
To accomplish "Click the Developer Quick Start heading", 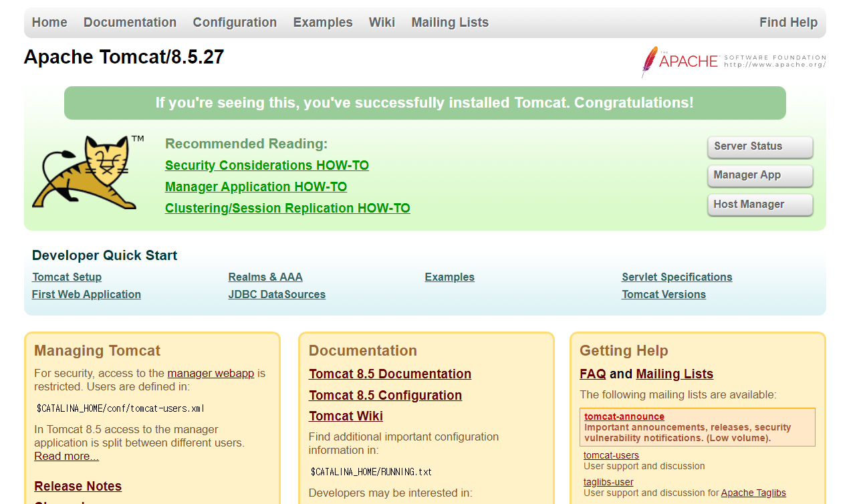I will click(x=104, y=255).
